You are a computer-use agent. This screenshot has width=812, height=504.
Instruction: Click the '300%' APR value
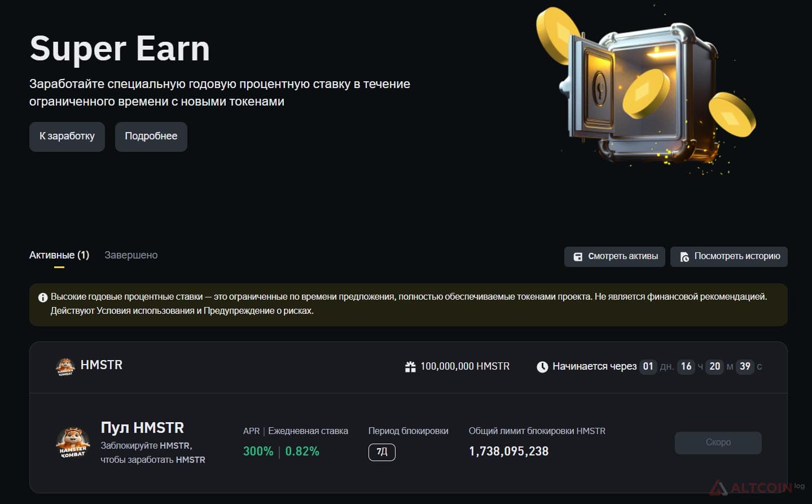[x=258, y=452]
